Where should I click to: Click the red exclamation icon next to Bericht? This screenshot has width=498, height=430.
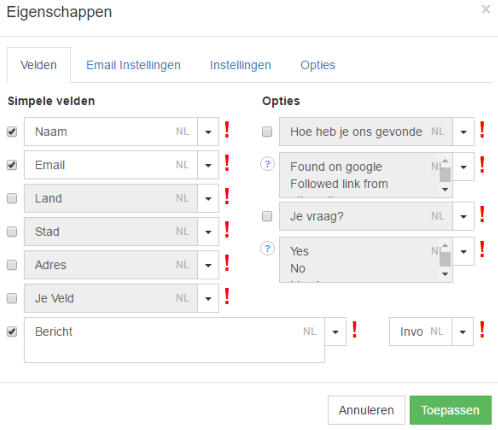[355, 330]
